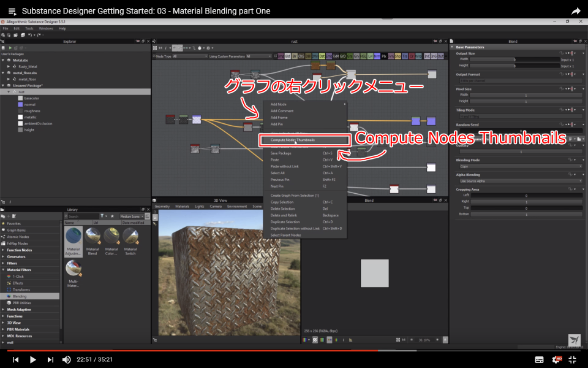Add a Warp node from the Wrp shortcut

tap(418, 56)
